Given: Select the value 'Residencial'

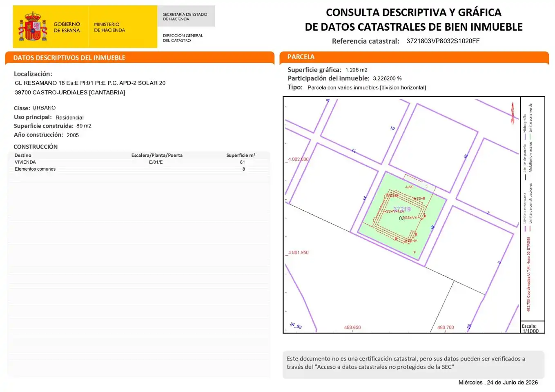Looking at the screenshot, I should coord(69,118).
